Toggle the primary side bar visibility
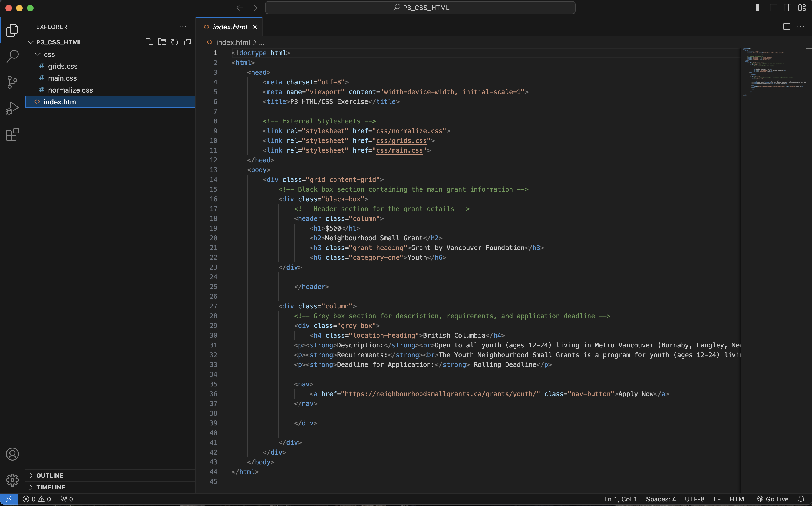This screenshot has width=812, height=506. [759, 7]
